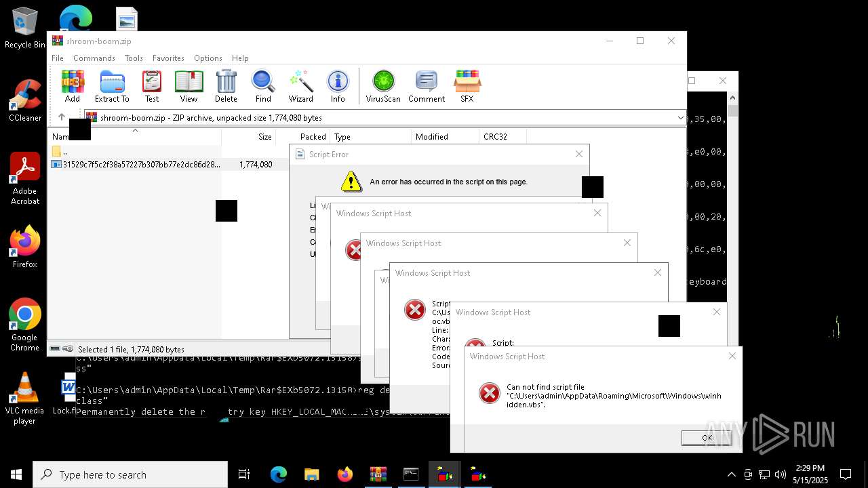Open Task View from the taskbar
The width and height of the screenshot is (868, 488).
[244, 474]
